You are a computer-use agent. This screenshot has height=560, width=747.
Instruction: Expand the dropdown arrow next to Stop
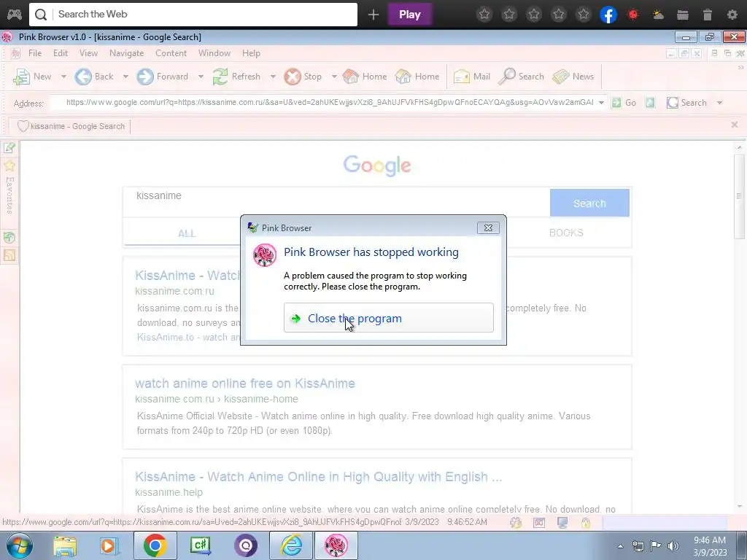point(334,76)
